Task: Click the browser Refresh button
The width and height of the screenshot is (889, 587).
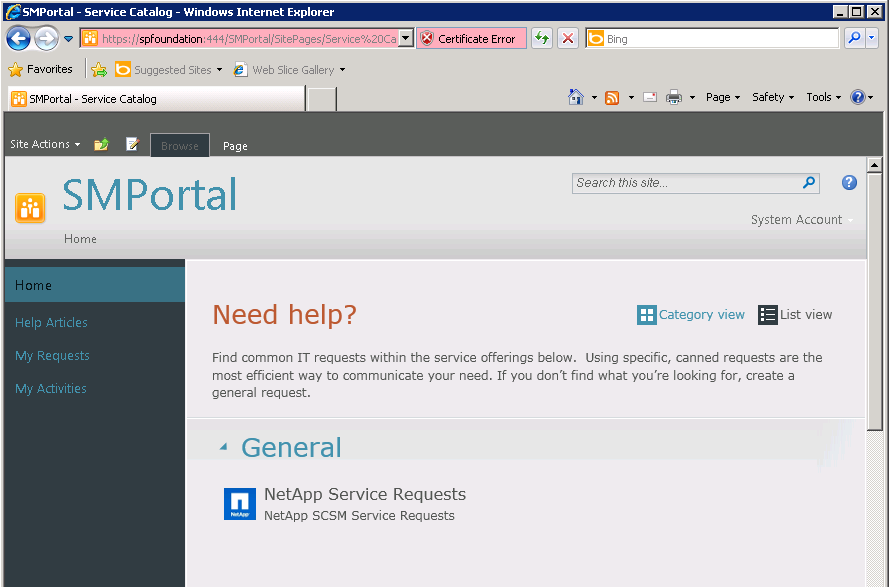Action: 542,39
